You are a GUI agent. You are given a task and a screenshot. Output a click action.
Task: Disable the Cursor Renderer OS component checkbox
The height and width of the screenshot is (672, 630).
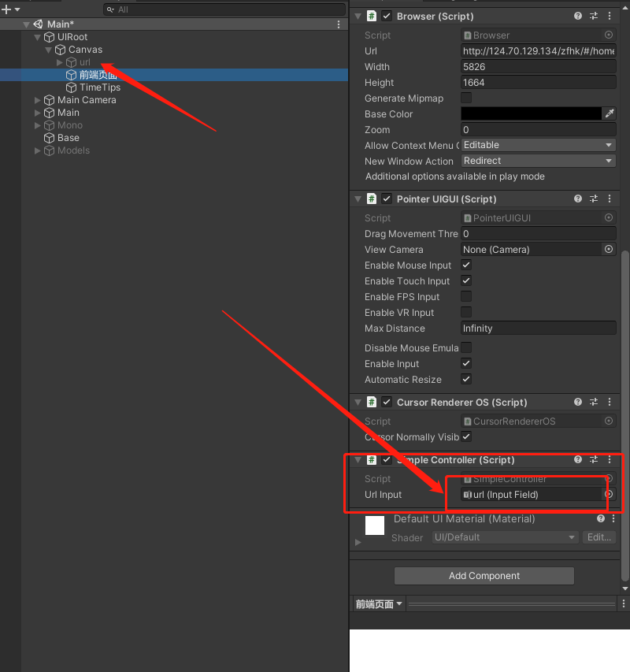click(x=387, y=402)
